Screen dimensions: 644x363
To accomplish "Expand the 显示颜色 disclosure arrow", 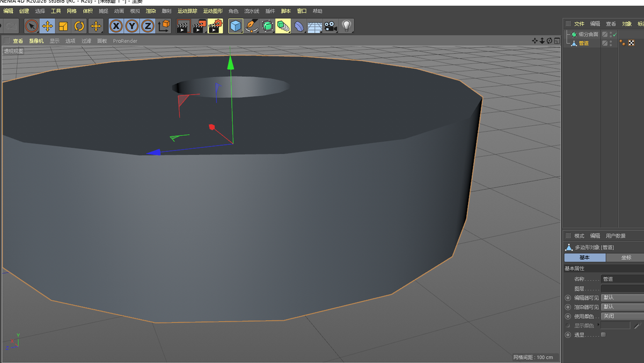I will point(598,325).
